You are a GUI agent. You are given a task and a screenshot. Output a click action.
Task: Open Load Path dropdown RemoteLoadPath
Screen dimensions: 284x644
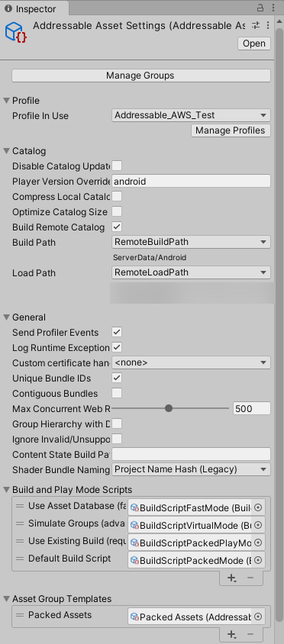(191, 272)
